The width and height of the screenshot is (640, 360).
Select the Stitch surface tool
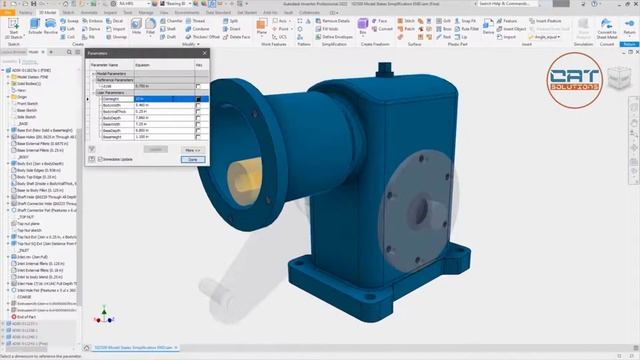tap(406, 21)
